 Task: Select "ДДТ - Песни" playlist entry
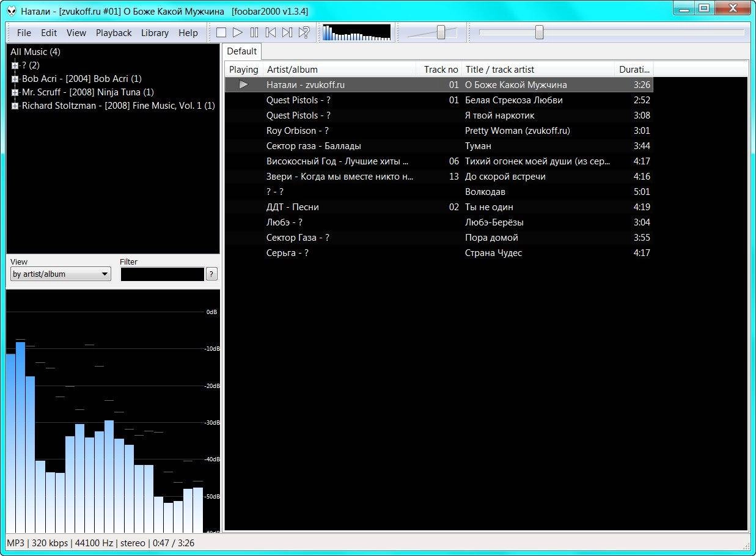point(439,207)
